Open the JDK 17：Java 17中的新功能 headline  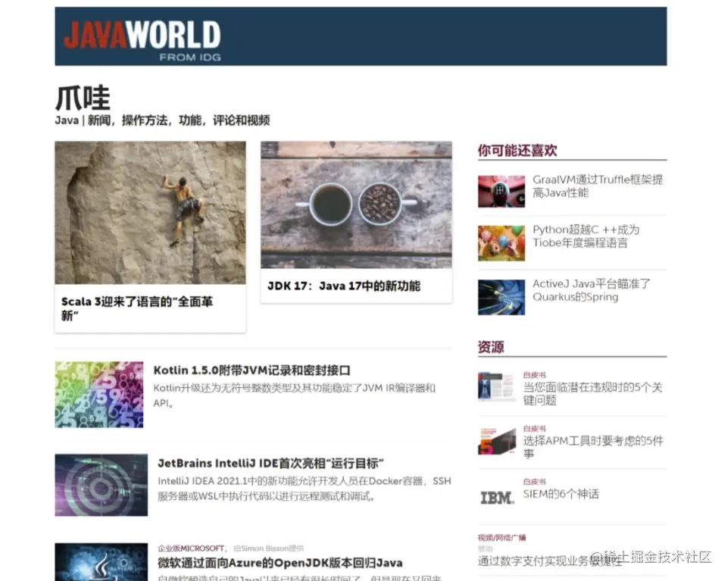[x=344, y=286]
